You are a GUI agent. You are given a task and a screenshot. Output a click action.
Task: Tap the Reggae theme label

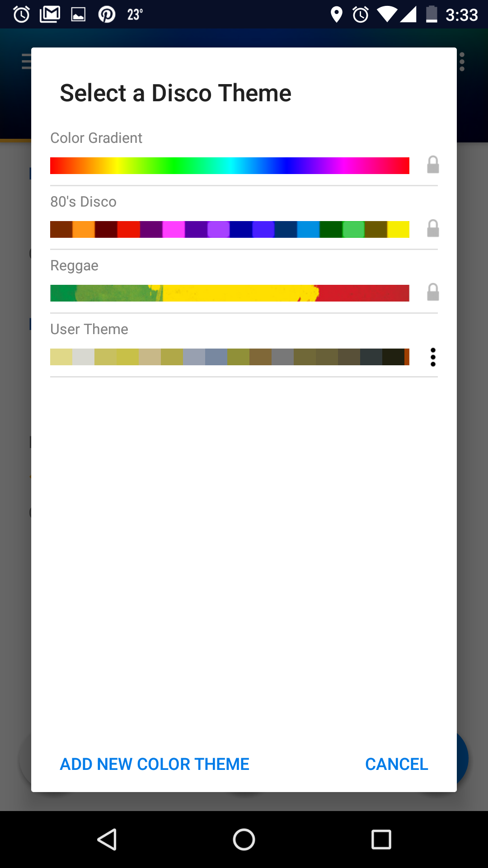click(x=74, y=265)
